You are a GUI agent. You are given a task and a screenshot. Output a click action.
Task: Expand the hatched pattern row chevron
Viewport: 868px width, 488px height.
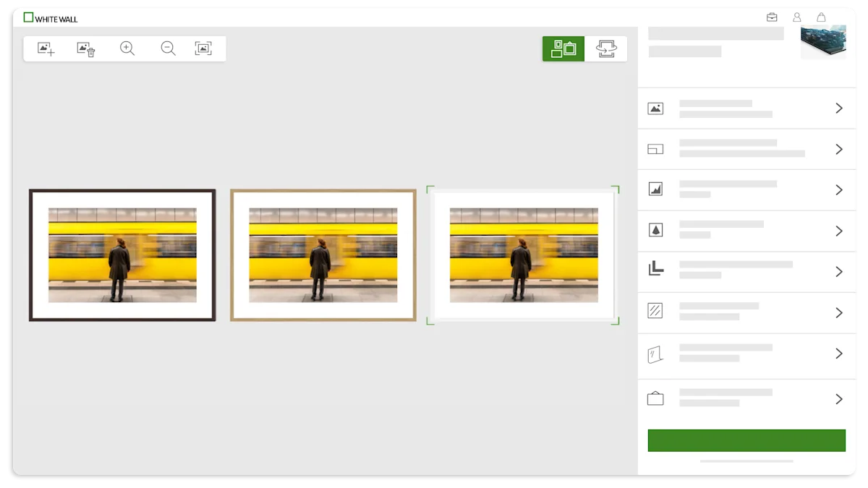(x=839, y=312)
